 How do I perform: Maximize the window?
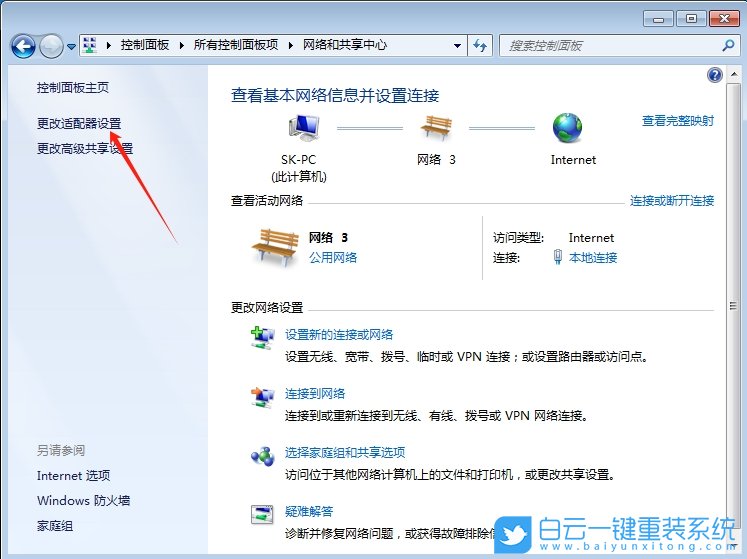point(691,19)
